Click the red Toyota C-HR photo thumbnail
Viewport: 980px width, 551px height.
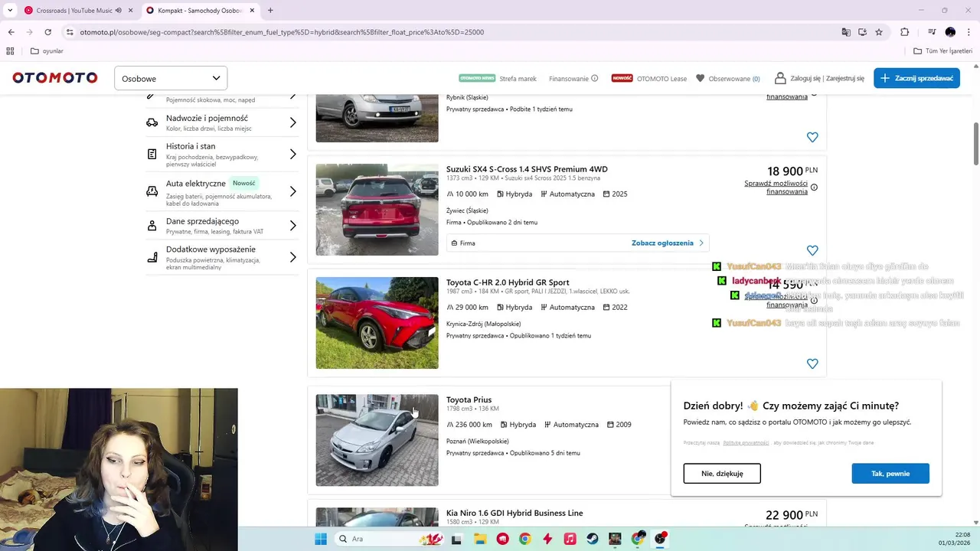(x=377, y=323)
